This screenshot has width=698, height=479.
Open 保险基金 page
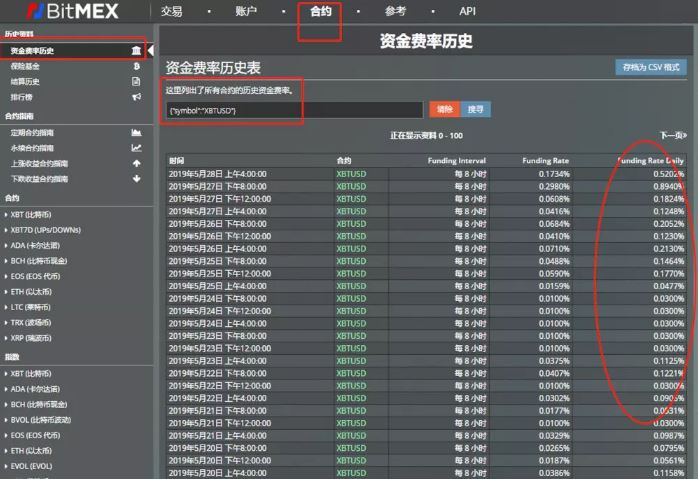[25, 66]
